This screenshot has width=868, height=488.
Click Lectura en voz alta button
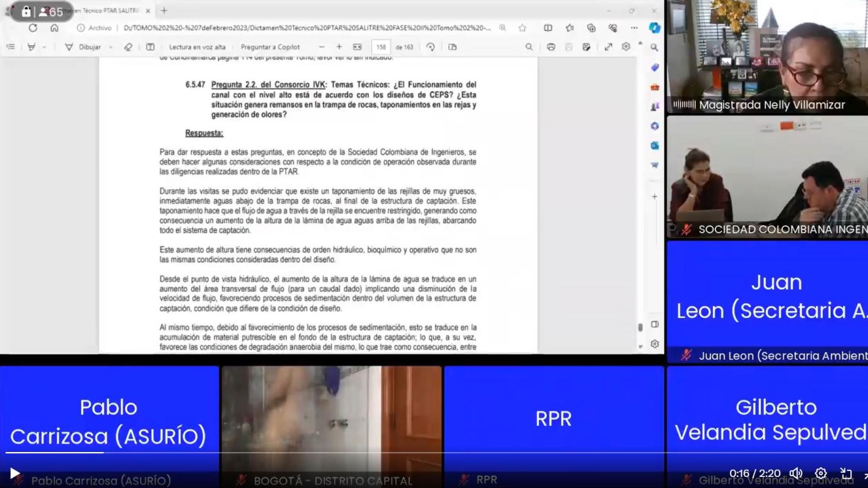(x=197, y=47)
